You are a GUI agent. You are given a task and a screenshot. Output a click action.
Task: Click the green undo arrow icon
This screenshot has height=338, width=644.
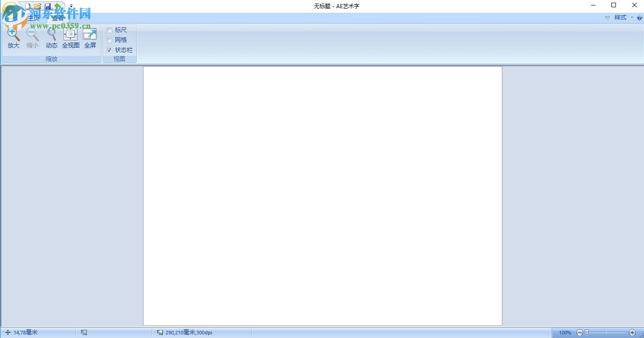(x=57, y=6)
